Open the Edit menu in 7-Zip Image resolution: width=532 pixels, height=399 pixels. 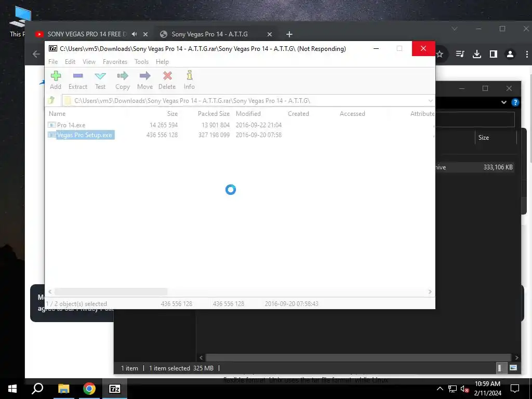[x=70, y=62]
